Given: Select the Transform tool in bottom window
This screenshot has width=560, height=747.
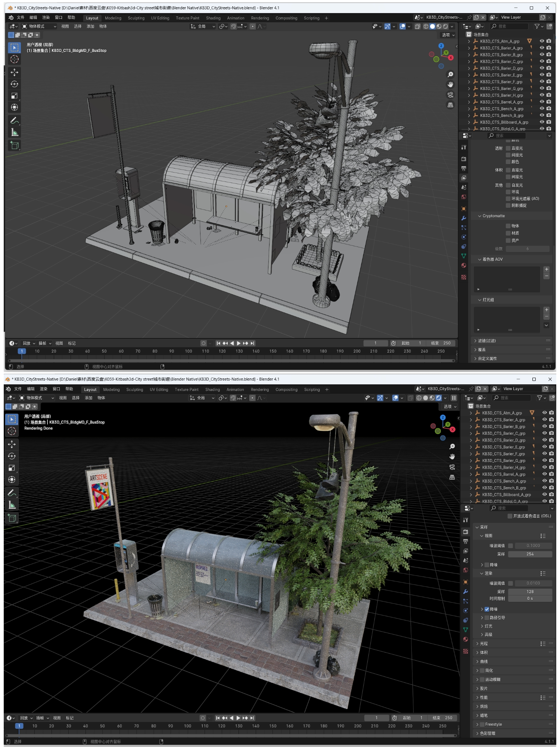Looking at the screenshot, I should point(12,480).
